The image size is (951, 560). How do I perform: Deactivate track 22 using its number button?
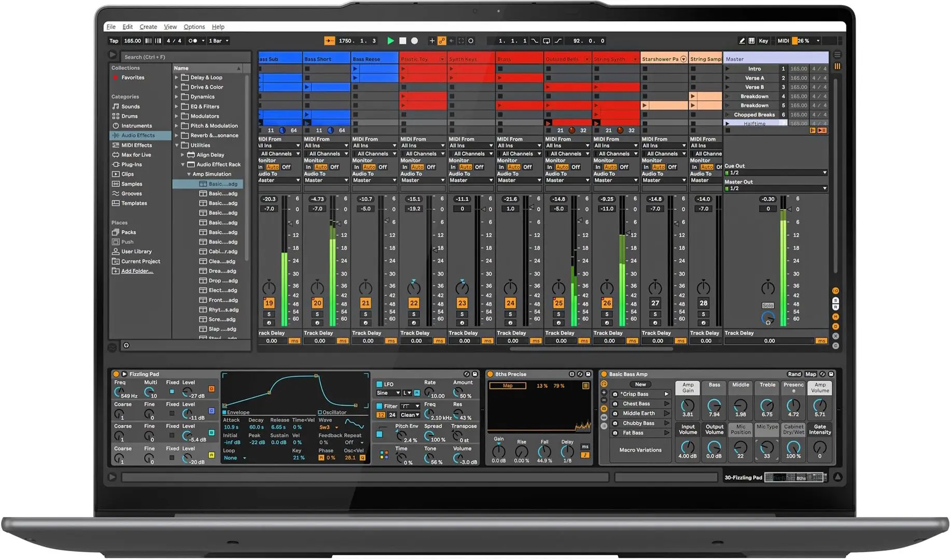(x=413, y=303)
